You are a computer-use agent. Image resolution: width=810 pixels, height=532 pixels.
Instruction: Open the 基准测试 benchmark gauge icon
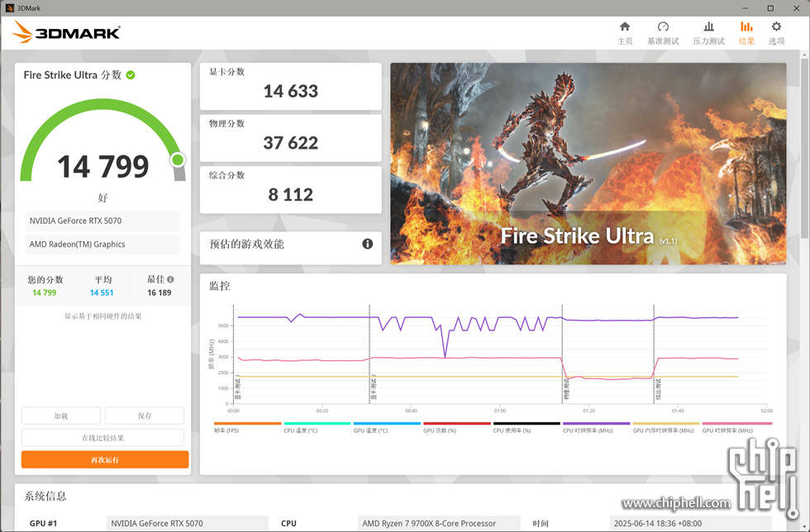click(663, 27)
